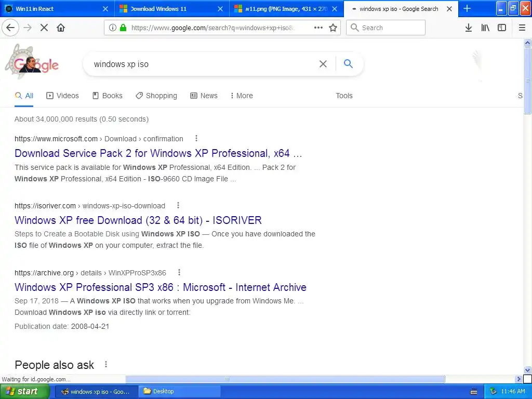532x399 pixels.
Task: Select the News search filter
Action: pyautogui.click(x=204, y=96)
